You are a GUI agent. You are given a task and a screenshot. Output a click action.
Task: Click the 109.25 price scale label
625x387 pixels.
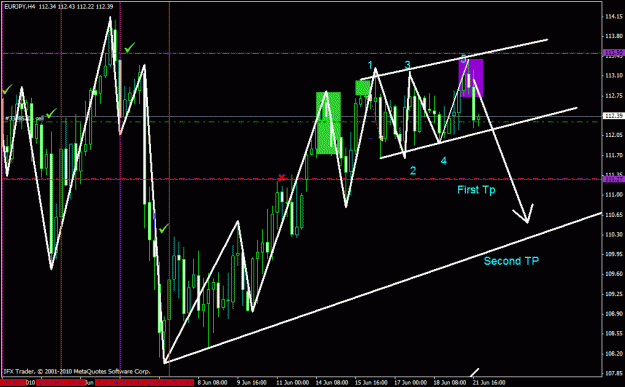tap(614, 294)
